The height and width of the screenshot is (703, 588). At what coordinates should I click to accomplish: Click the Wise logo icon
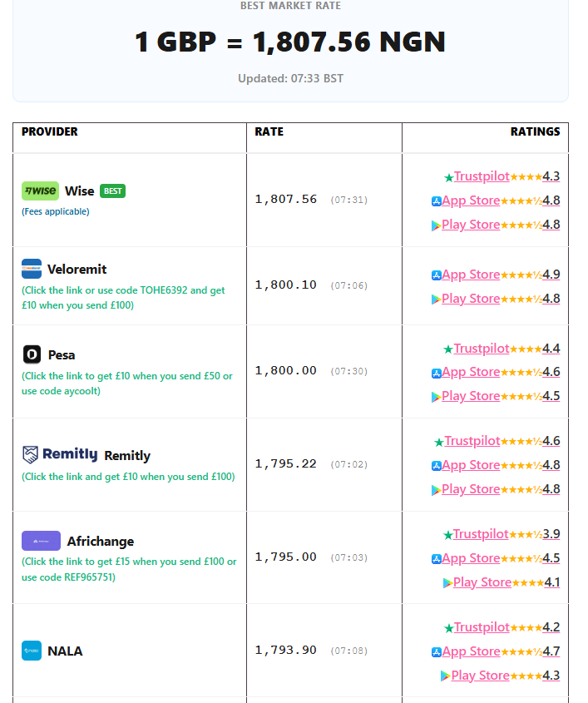(x=40, y=191)
